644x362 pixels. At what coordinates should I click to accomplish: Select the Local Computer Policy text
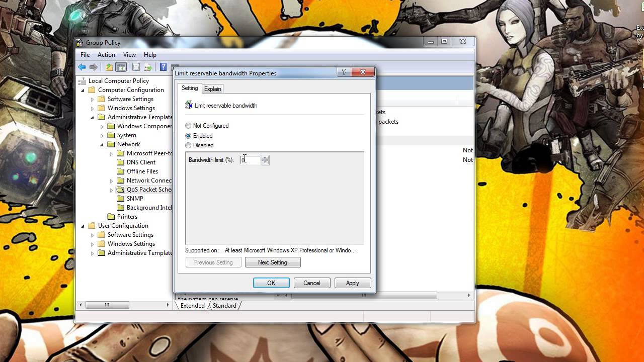[x=119, y=81]
